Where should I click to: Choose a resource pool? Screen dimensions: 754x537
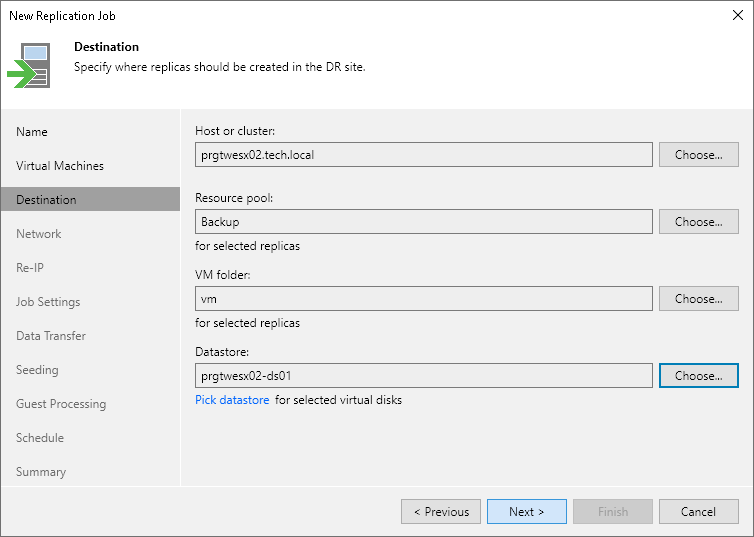[699, 222]
